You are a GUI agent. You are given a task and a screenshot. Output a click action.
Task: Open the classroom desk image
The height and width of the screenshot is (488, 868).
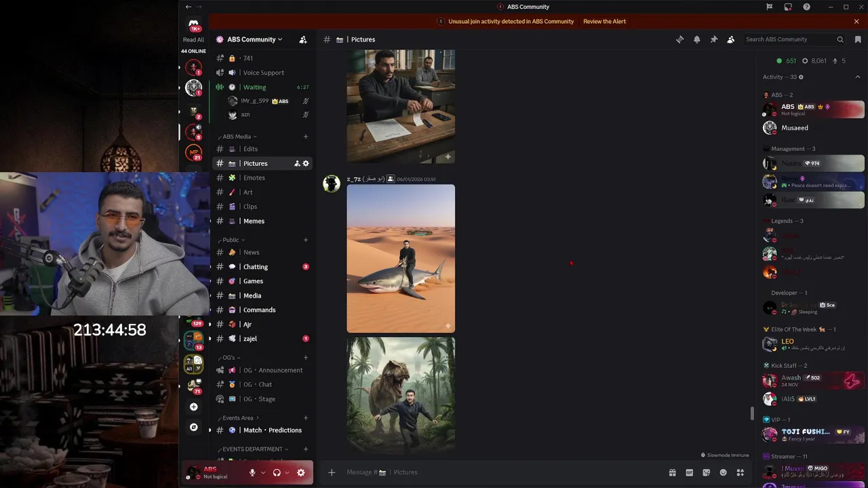point(401,106)
